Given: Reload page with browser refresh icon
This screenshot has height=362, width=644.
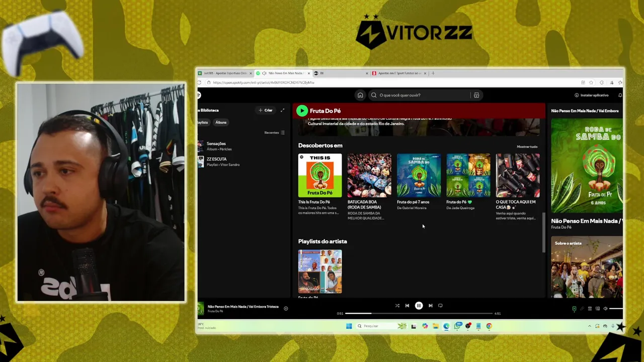Looking at the screenshot, I should [200, 82].
